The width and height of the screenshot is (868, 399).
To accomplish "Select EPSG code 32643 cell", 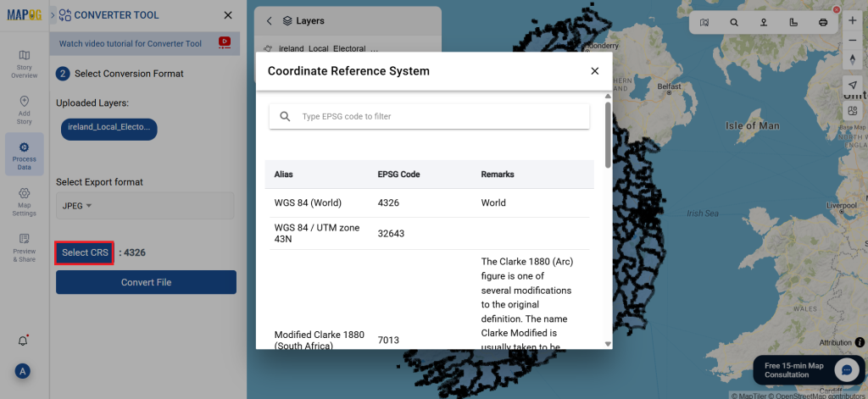I will pyautogui.click(x=391, y=234).
